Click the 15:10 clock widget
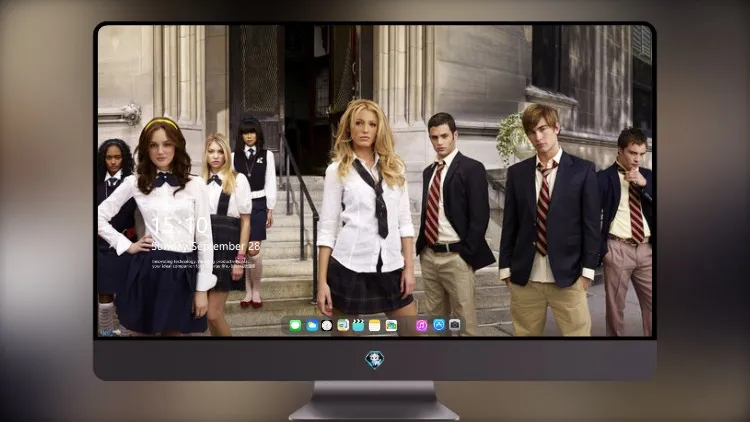This screenshot has height=422, width=750. pyautogui.click(x=179, y=225)
